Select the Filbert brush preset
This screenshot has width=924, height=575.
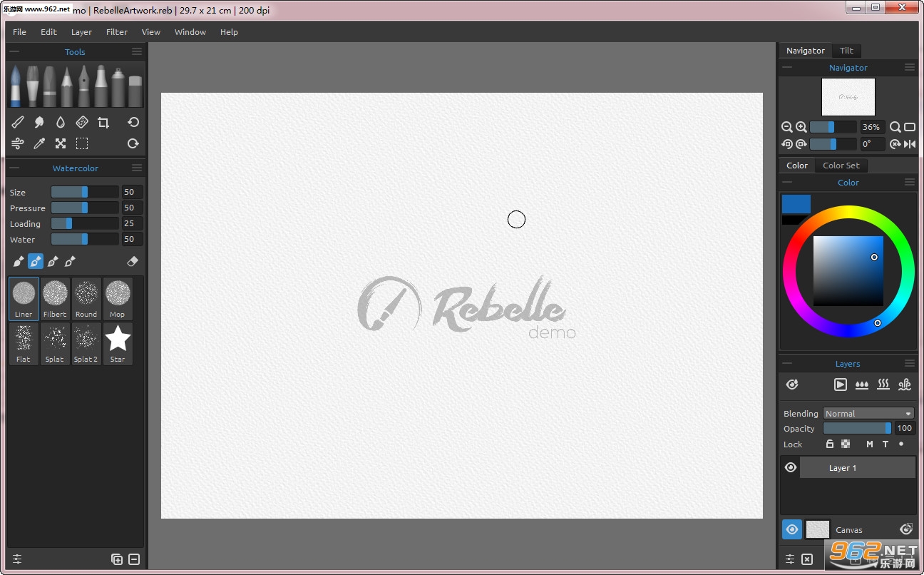click(x=55, y=299)
